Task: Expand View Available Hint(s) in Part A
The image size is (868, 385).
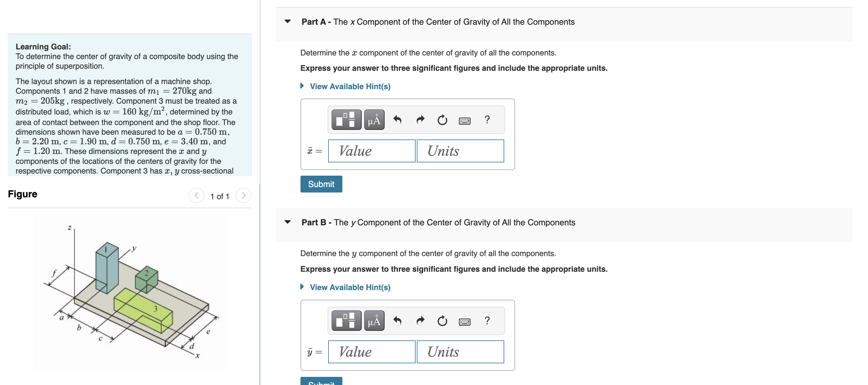Action: click(x=350, y=86)
